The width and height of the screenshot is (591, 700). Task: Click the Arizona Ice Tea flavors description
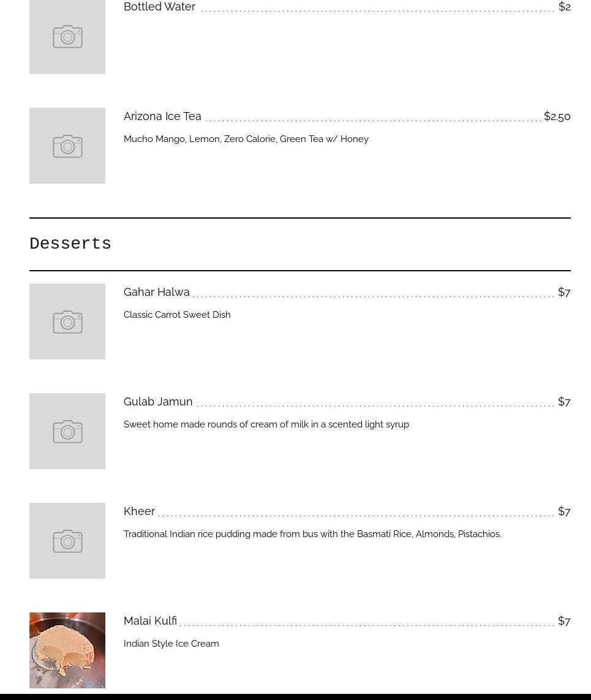point(246,139)
